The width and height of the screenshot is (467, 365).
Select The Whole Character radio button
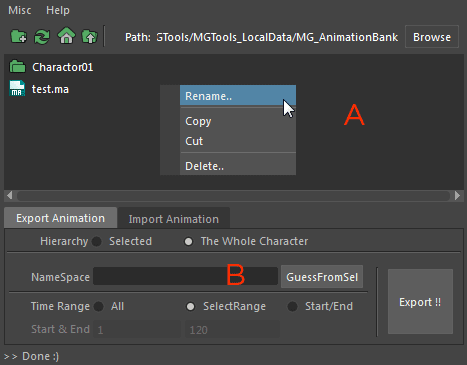(189, 241)
